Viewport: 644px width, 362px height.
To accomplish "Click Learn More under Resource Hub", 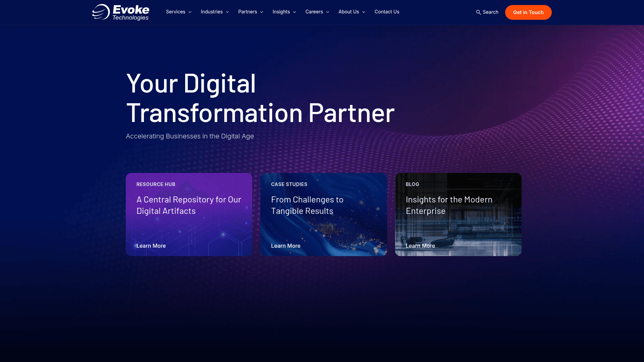I will (x=151, y=246).
